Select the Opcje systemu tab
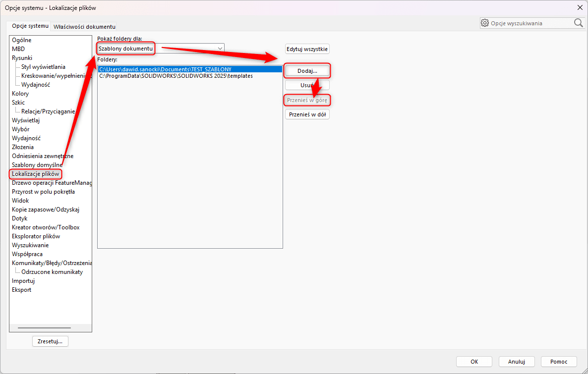The height and width of the screenshot is (374, 588). coord(30,26)
